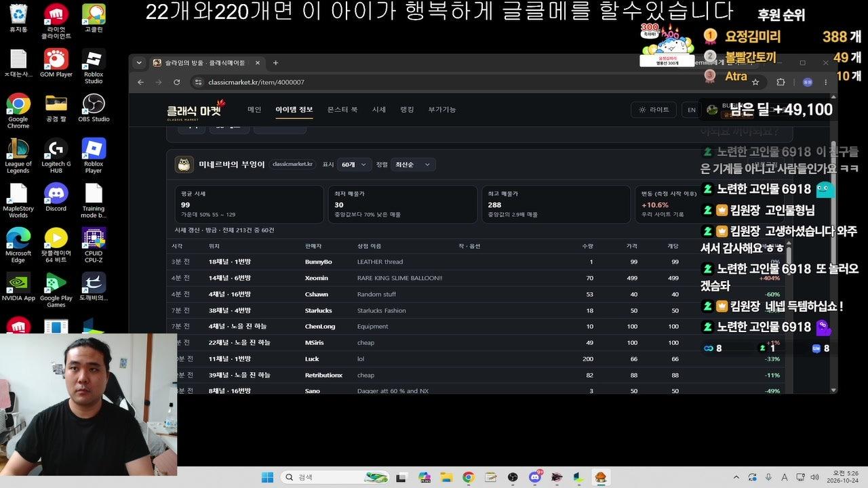Launch the Google Chrome desktop shortcut
Image resolution: width=868 pixels, height=488 pixels.
(x=18, y=111)
